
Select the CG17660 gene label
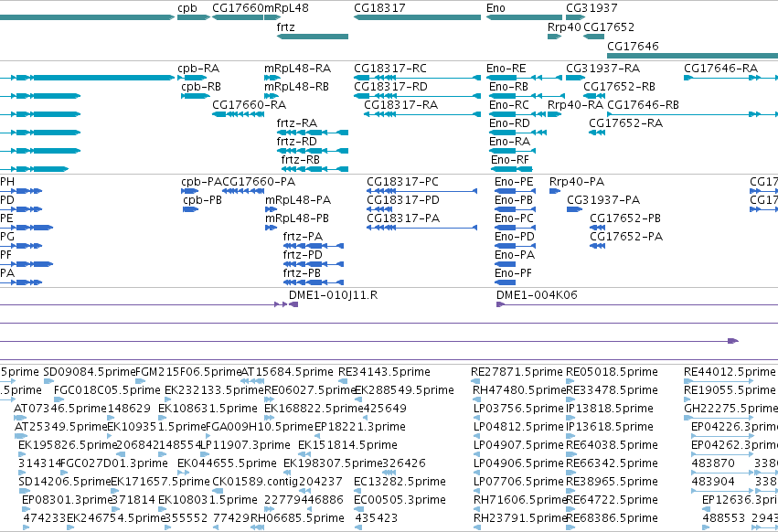[x=238, y=8]
